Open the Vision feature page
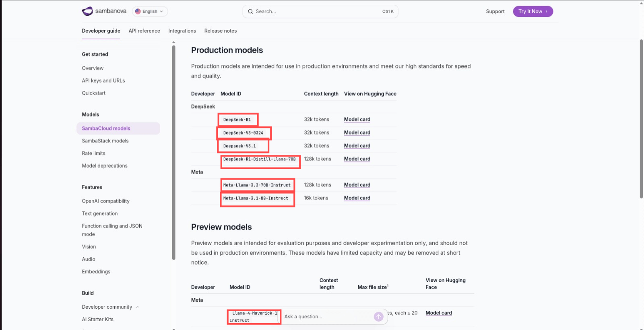The height and width of the screenshot is (330, 644). pyautogui.click(x=89, y=247)
